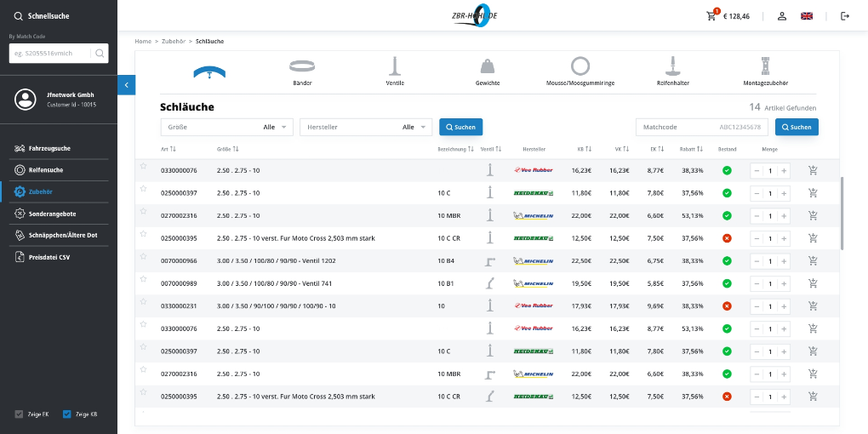Sort the table by EK price column
Viewport: 868px width, 434px height.
point(658,149)
